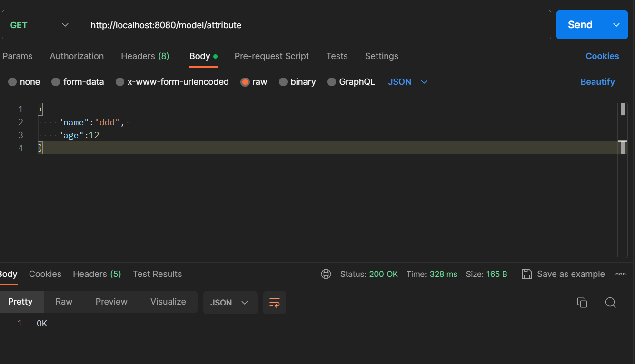Viewport: 635px width, 364px height.
Task: Click the "age":12 line in editor
Action: (x=79, y=135)
